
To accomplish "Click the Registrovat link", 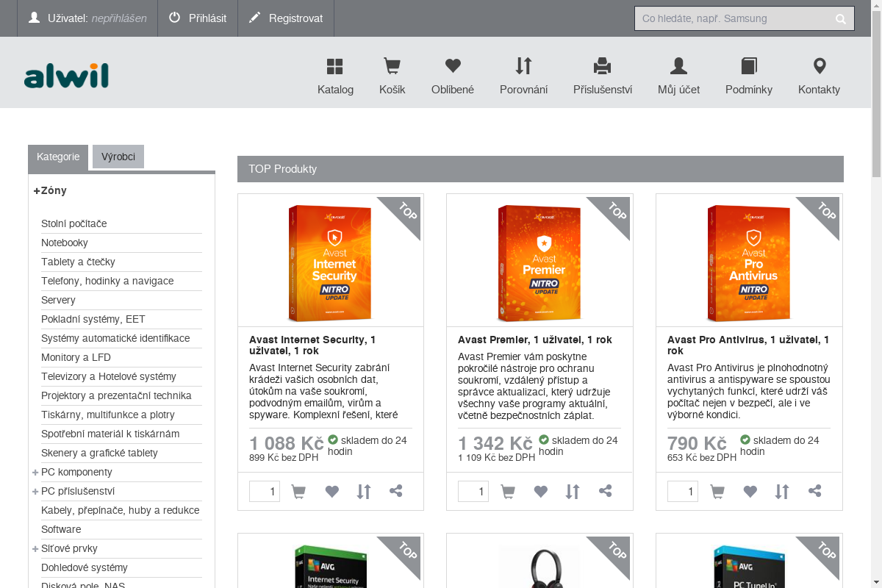I will [x=286, y=18].
